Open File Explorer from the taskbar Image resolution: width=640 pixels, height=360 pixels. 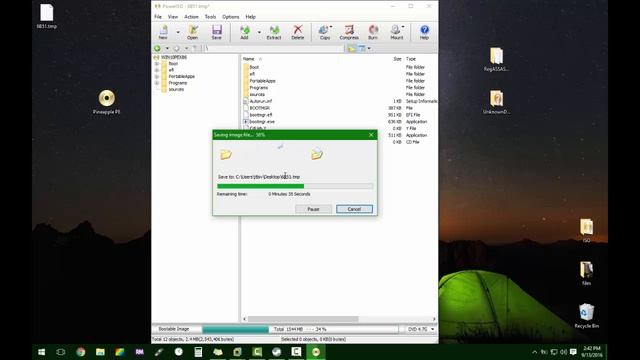(x=100, y=352)
